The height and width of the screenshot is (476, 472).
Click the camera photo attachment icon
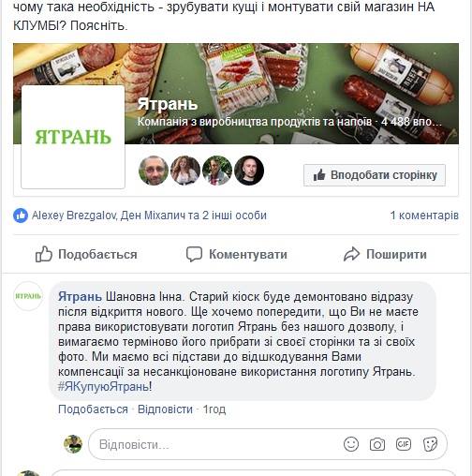[377, 444]
